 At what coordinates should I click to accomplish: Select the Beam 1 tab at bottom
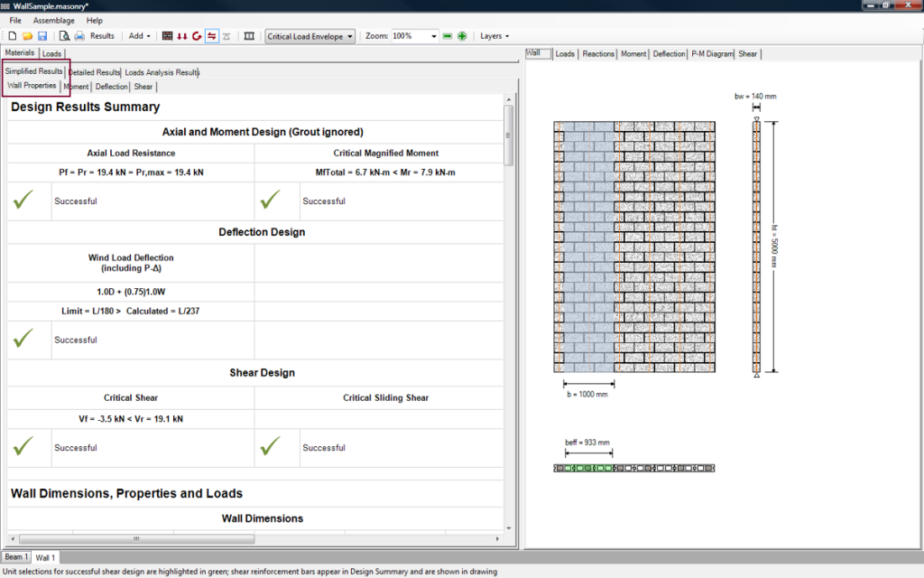[16, 557]
